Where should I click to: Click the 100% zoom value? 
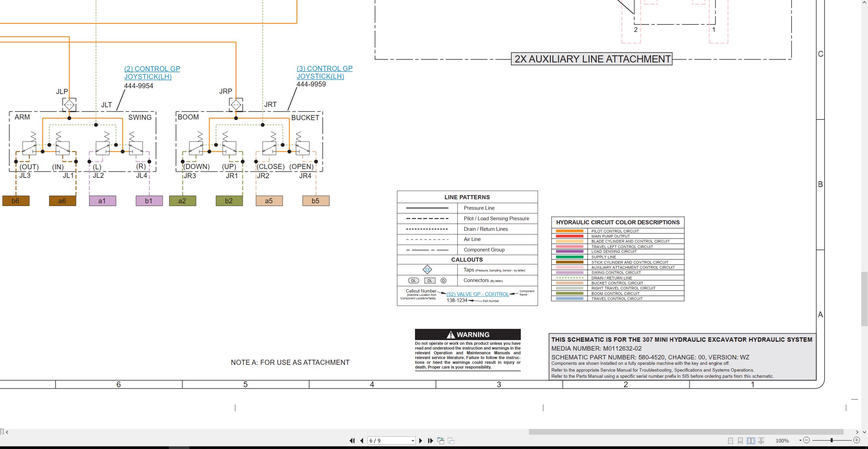[782, 441]
